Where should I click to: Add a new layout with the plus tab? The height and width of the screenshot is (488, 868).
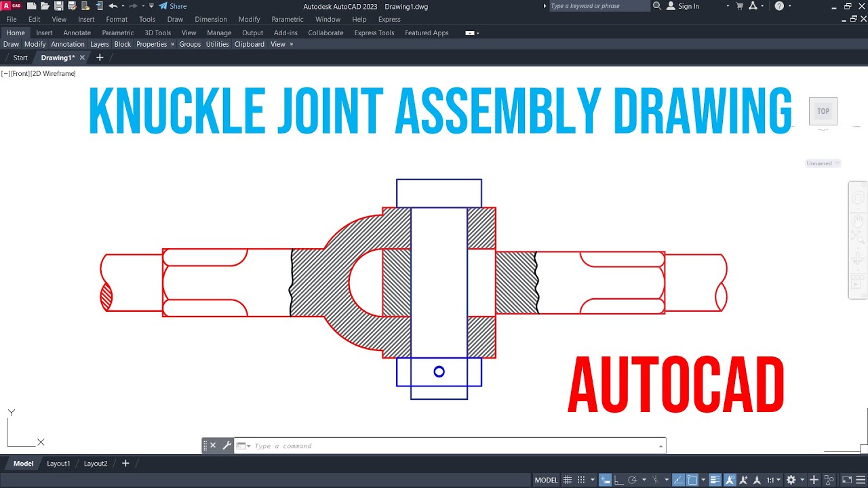pos(125,464)
